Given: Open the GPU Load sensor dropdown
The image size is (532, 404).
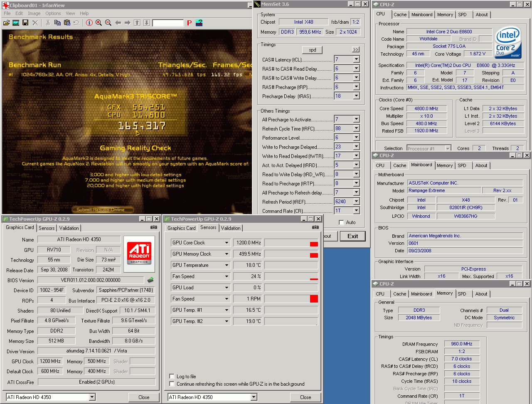Looking at the screenshot, I should [x=227, y=288].
